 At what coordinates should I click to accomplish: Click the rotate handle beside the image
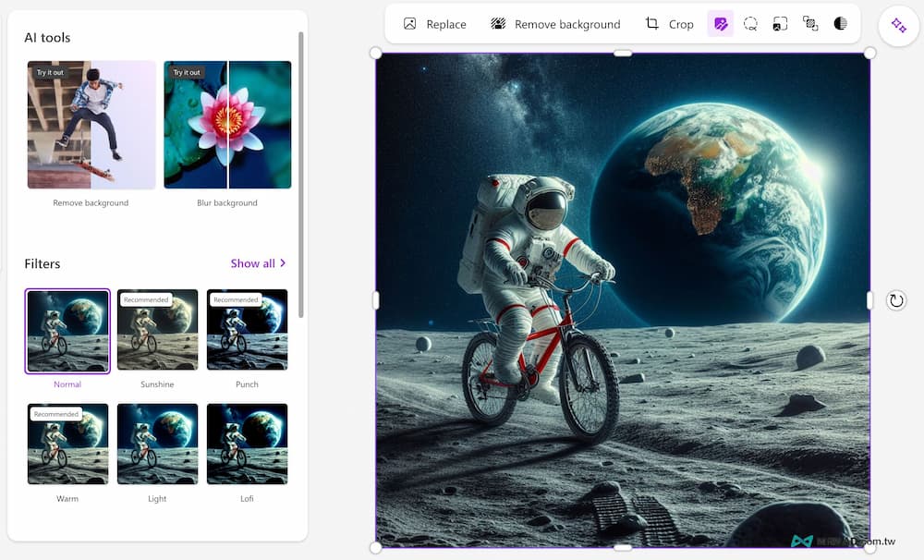[895, 300]
